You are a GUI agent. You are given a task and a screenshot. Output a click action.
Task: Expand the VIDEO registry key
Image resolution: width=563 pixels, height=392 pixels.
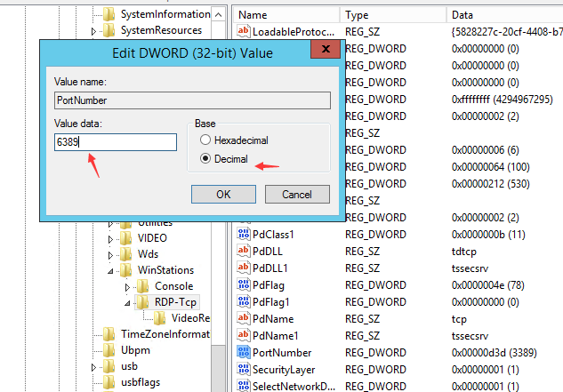pyautogui.click(x=111, y=238)
